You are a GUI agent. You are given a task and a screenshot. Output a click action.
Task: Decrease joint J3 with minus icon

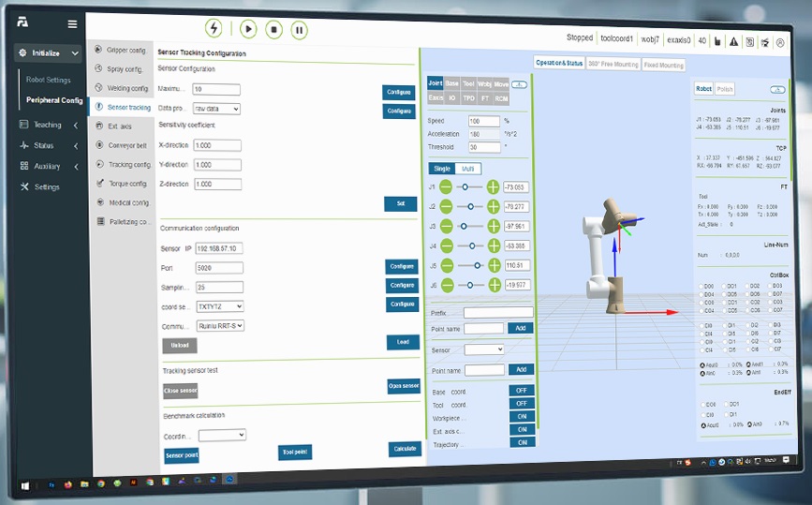pyautogui.click(x=446, y=226)
